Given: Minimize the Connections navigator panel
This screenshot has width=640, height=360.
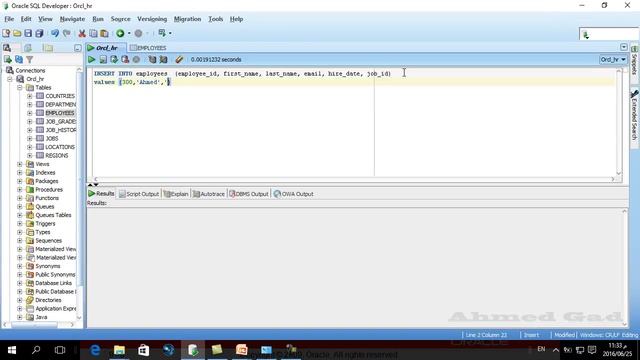Looking at the screenshot, I should pos(78,48).
